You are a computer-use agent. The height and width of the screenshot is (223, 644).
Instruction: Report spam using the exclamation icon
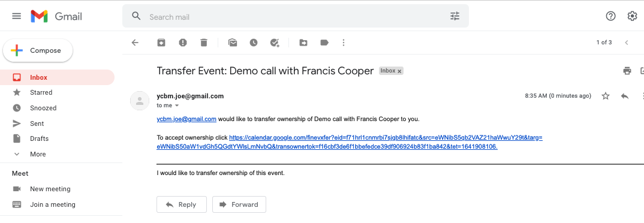point(183,43)
